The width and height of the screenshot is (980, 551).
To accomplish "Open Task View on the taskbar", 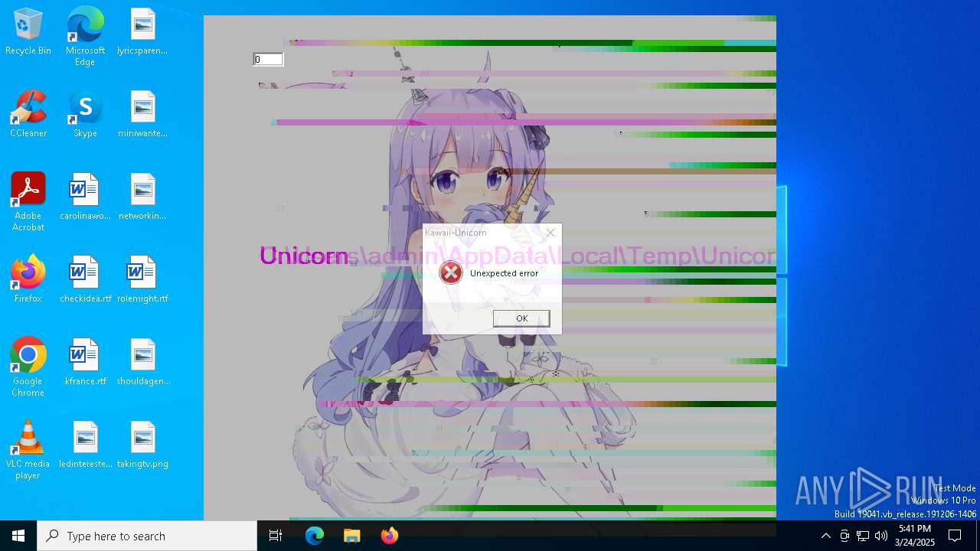I will click(276, 536).
